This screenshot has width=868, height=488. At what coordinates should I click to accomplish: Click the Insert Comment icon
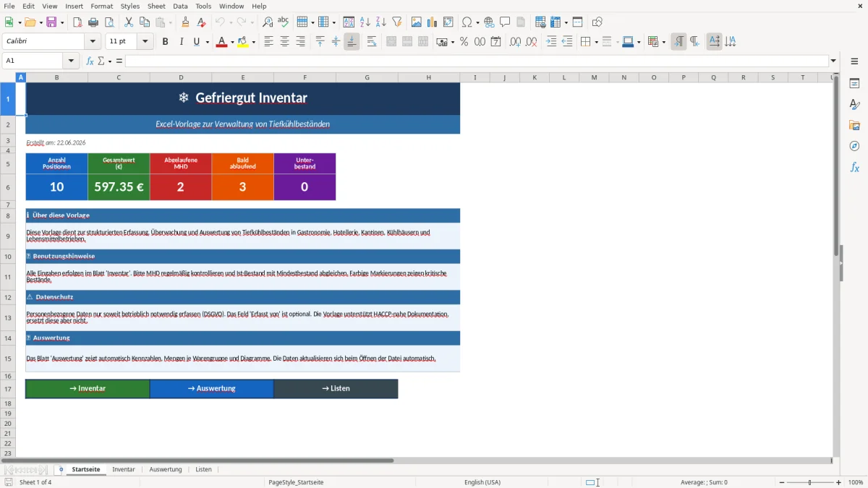click(505, 22)
